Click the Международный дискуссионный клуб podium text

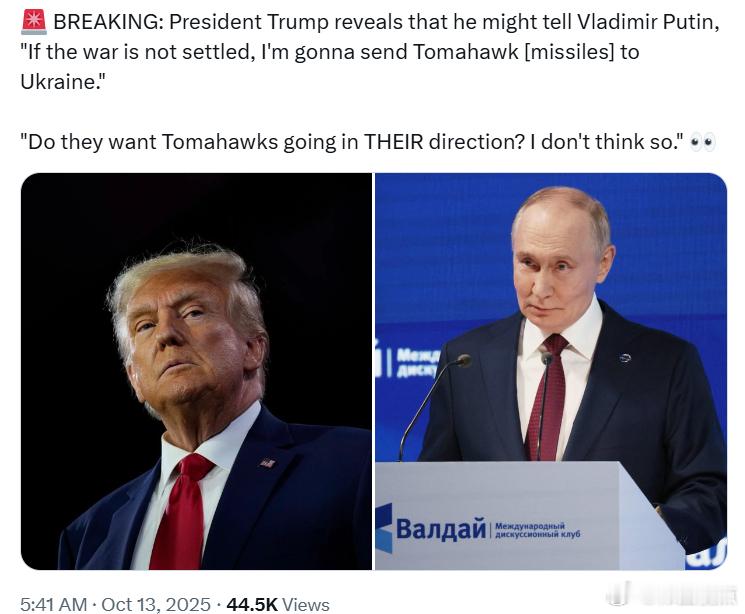(537, 530)
